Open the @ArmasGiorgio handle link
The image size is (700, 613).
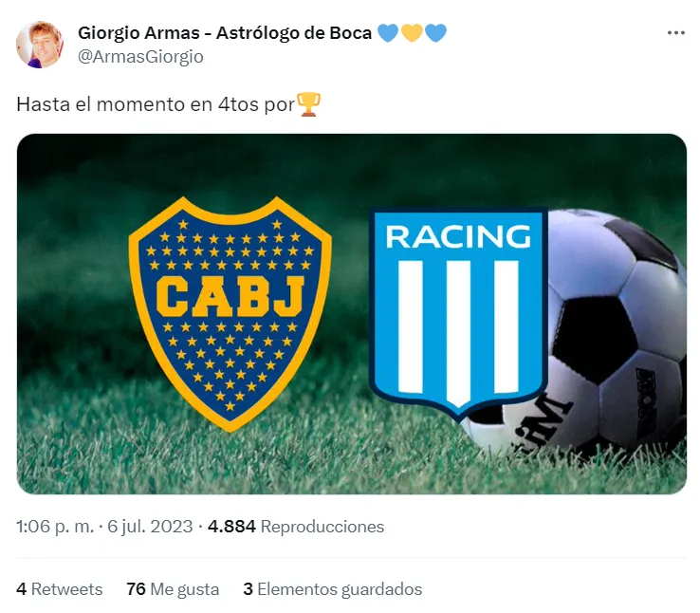pyautogui.click(x=140, y=57)
